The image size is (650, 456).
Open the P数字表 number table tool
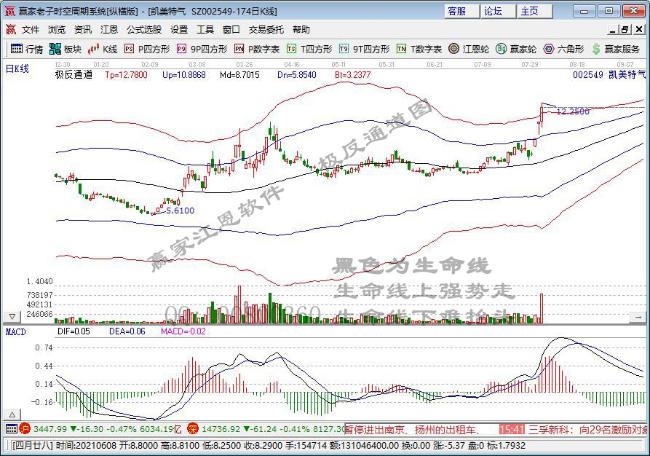tap(257, 49)
